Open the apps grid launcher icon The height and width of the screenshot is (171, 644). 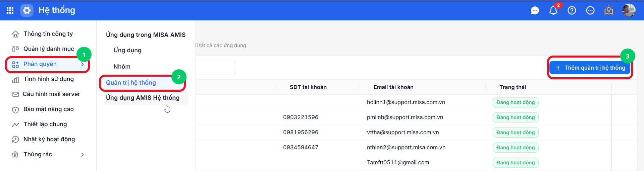[x=10, y=10]
